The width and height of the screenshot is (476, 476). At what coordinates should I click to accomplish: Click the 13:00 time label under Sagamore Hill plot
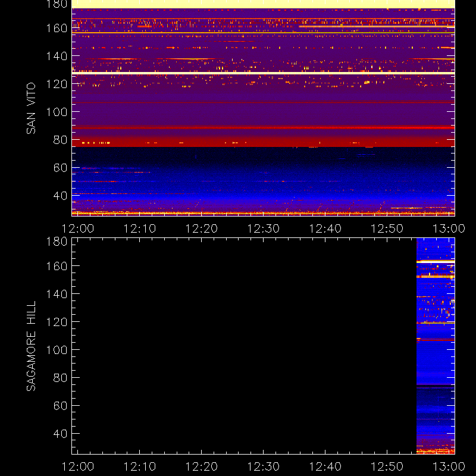449,466
